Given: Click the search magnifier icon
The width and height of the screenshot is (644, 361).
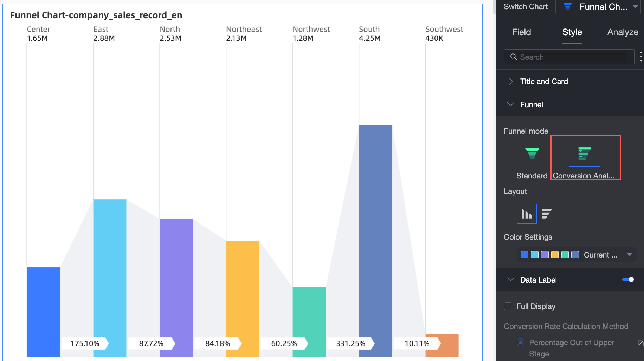Looking at the screenshot, I should pyautogui.click(x=514, y=57).
